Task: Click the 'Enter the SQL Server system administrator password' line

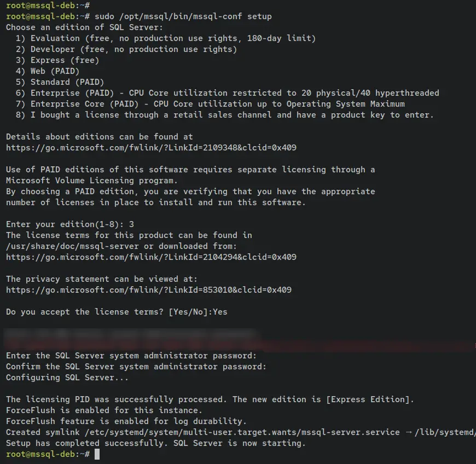Action: point(131,356)
